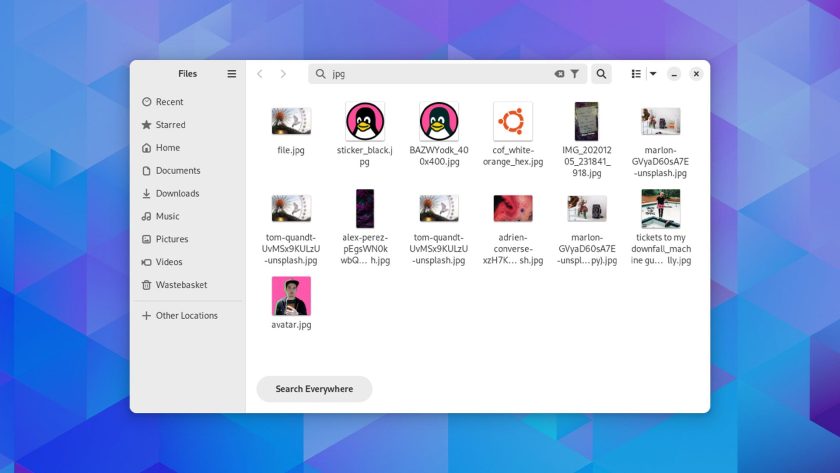The image size is (840, 473).
Task: Click the forward navigation arrow
Action: pyautogui.click(x=283, y=74)
